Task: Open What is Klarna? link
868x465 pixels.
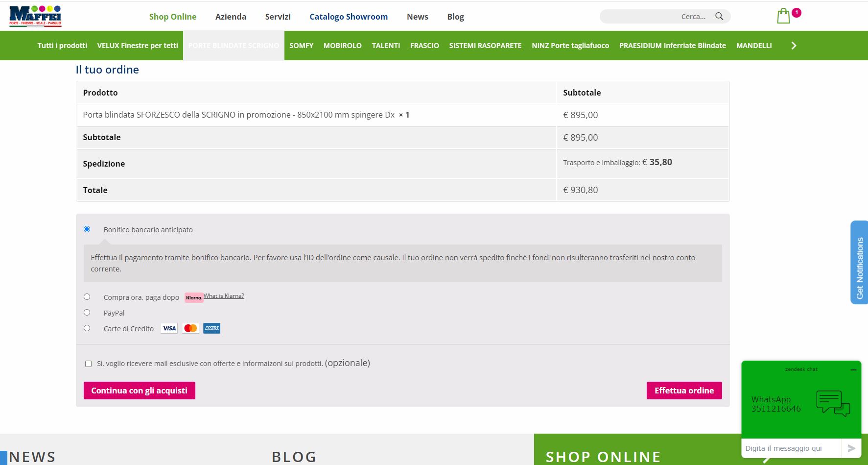Action: pos(224,296)
